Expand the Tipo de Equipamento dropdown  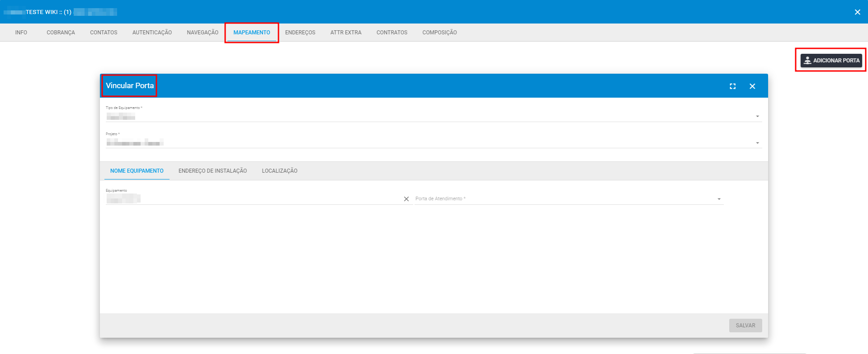tap(434, 116)
